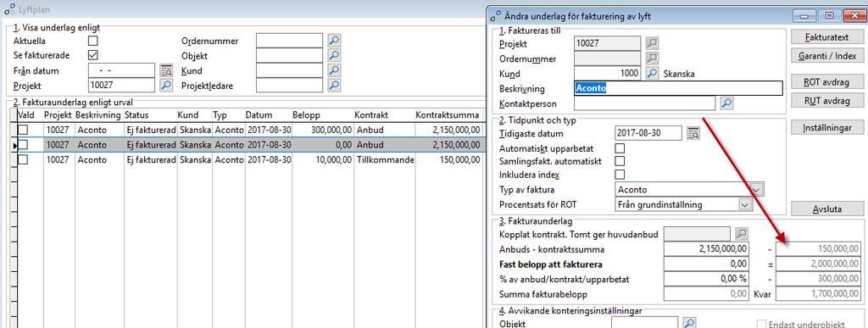Click % av anbud/kontrakt/upparbetat field
The width and height of the screenshot is (868, 328).
pos(707,279)
